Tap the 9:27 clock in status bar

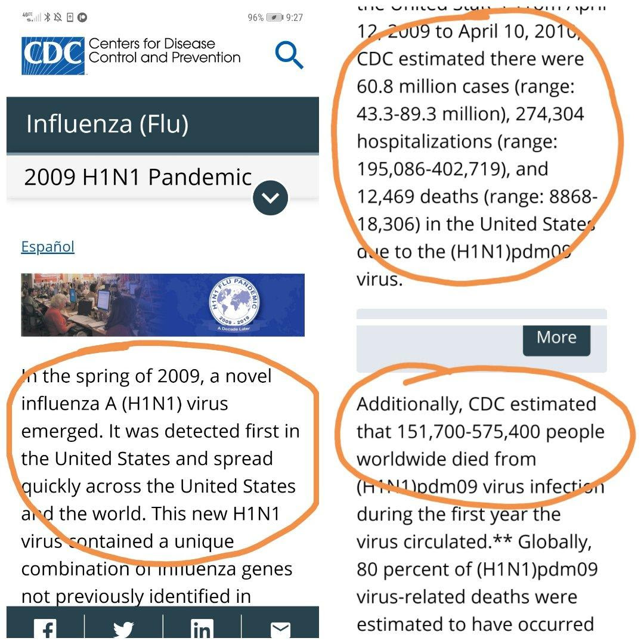point(295,18)
